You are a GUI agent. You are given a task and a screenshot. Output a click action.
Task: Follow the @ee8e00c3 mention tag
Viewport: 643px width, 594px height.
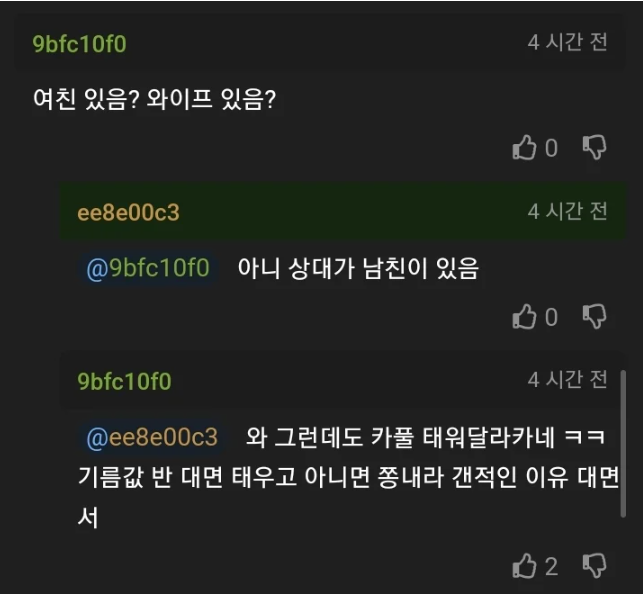[x=152, y=437]
